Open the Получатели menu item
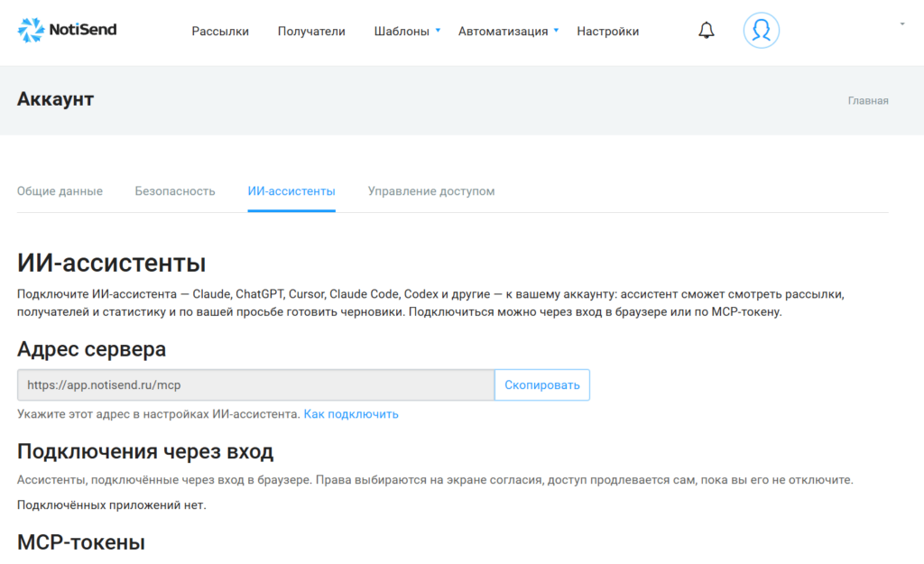 [311, 32]
